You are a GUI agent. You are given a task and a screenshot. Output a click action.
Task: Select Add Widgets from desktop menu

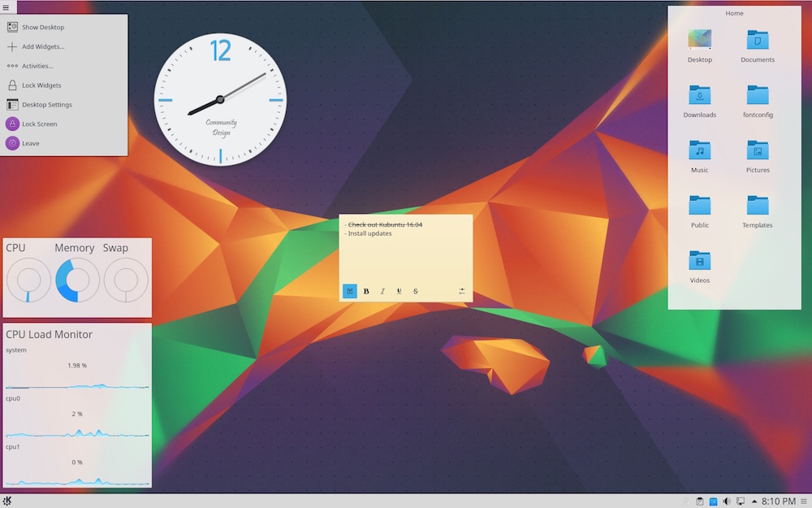(42, 46)
